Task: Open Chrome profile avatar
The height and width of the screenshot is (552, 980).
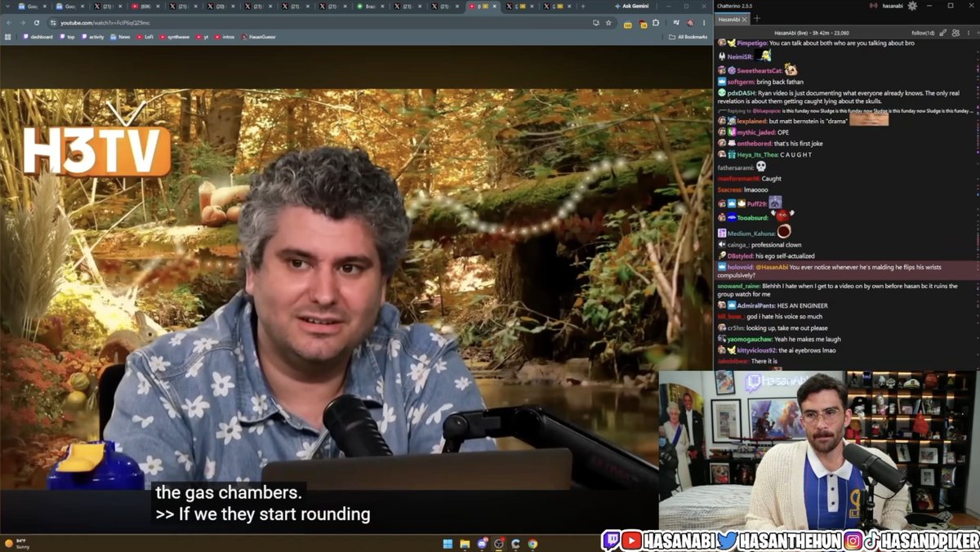Action: tap(691, 23)
